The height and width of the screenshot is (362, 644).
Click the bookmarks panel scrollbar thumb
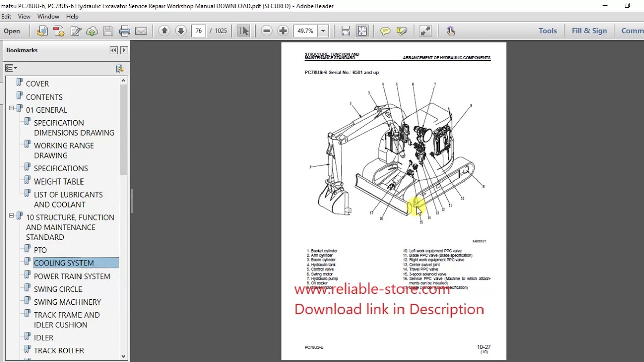124,130
